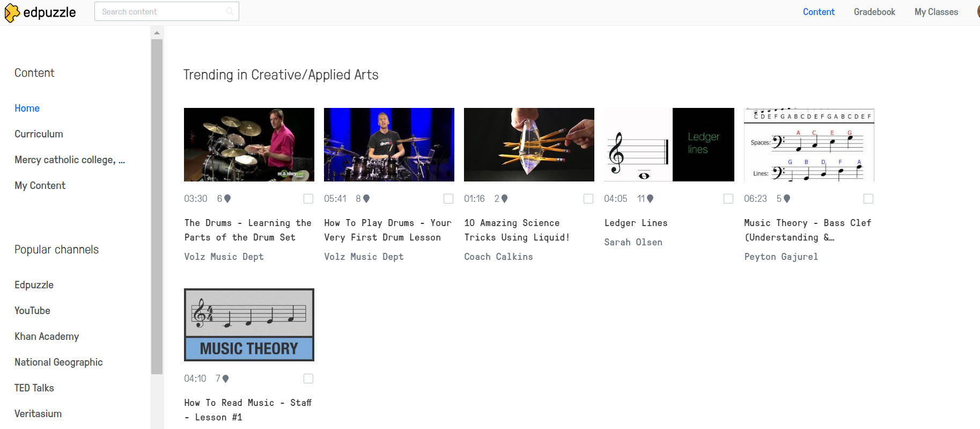Screen dimensions: 980x429
Task: Check the Ledger Lines video checkbox
Action: (728, 199)
